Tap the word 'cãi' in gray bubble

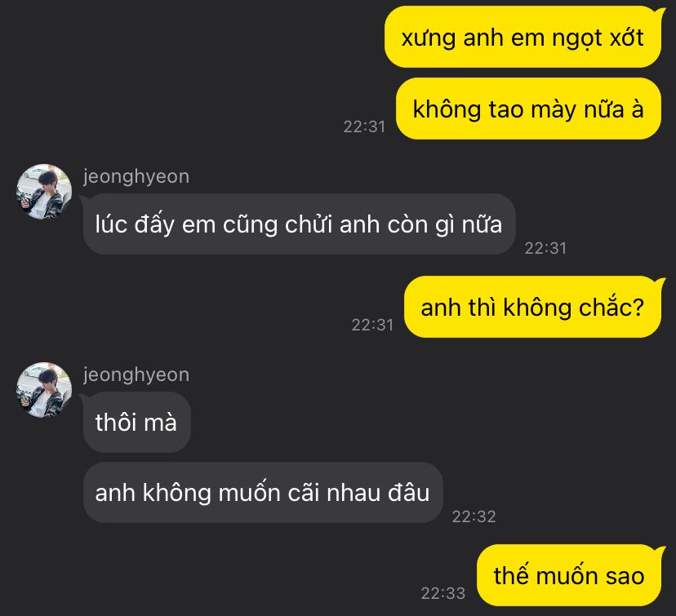point(304,491)
